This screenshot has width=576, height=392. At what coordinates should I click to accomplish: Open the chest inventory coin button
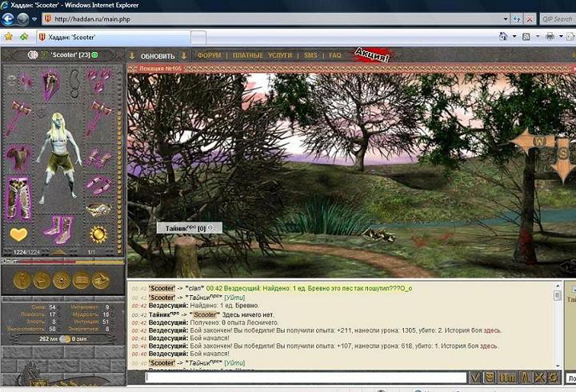42,281
